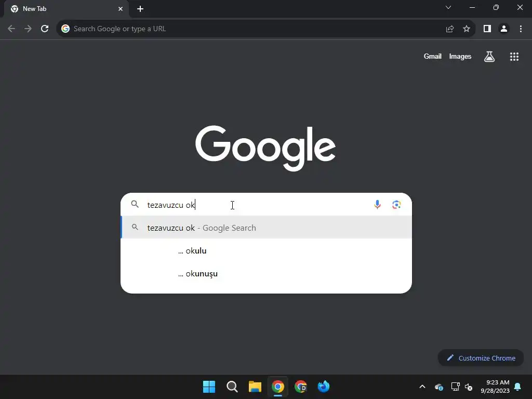Open the Chrome three-dot menu

click(521, 29)
